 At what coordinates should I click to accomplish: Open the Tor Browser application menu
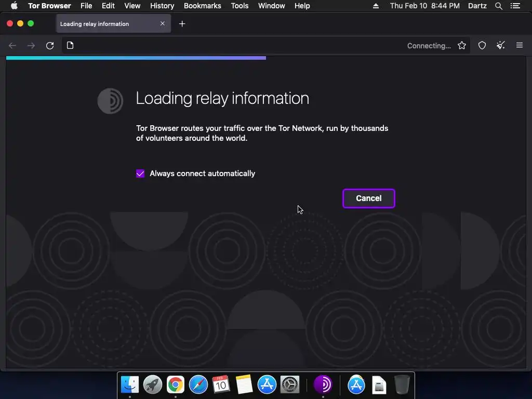coord(49,6)
